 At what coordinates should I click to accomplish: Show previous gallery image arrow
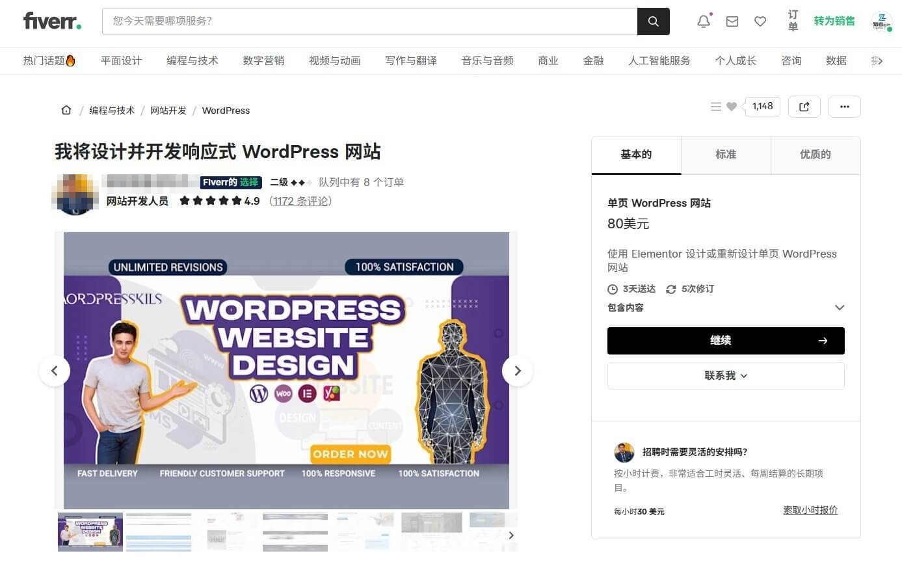click(x=55, y=371)
